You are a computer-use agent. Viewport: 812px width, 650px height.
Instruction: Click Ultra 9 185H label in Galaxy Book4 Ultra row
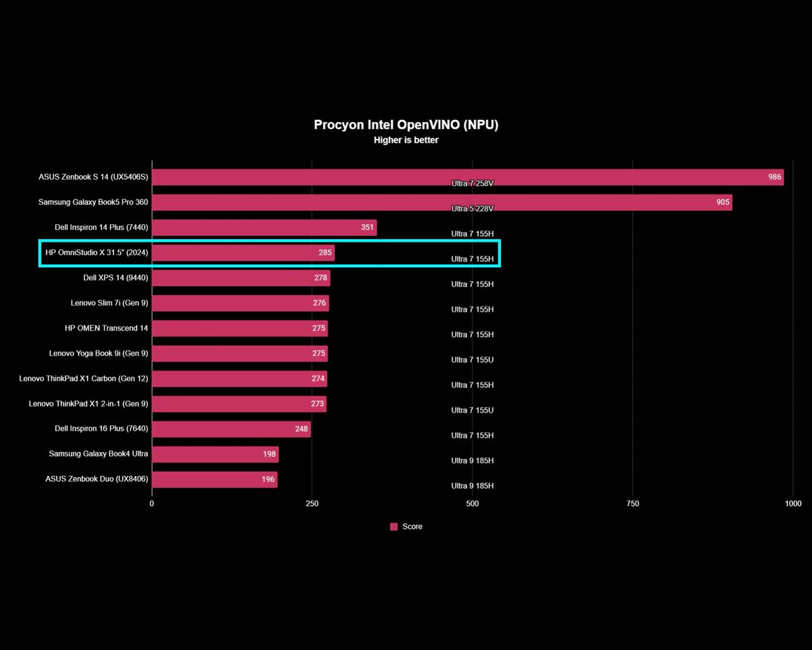[472, 461]
